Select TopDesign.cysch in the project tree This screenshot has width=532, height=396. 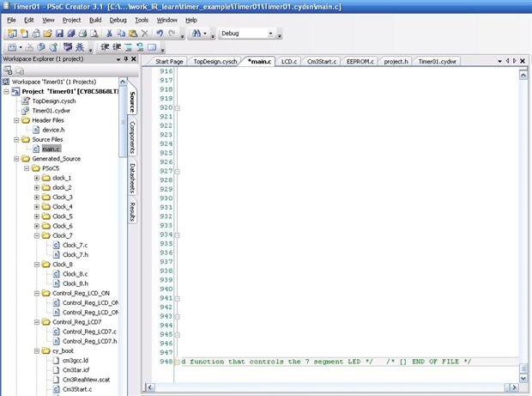pyautogui.click(x=53, y=101)
